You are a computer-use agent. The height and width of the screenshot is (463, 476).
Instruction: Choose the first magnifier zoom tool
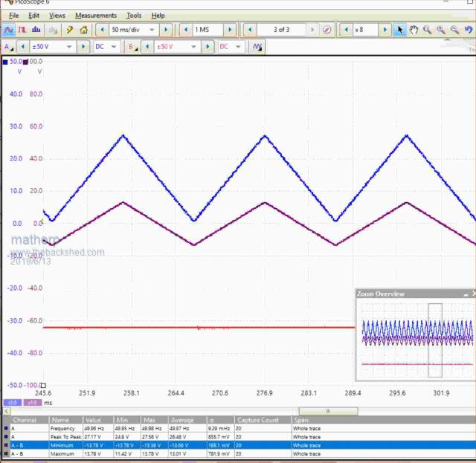(428, 30)
